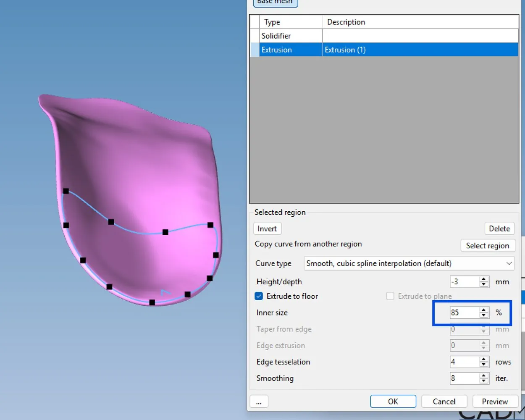The image size is (525, 420).
Task: Decrease Inner size with the down arrow
Action: click(x=484, y=315)
